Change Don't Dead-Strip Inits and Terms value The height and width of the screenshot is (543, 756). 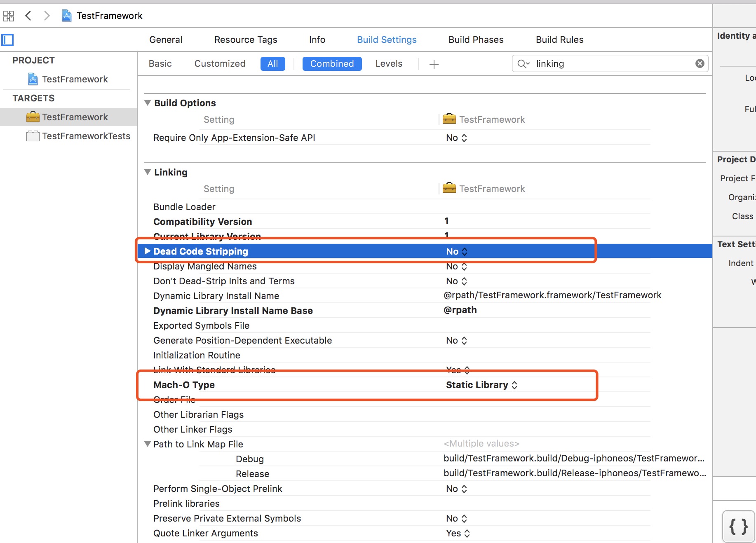click(456, 281)
